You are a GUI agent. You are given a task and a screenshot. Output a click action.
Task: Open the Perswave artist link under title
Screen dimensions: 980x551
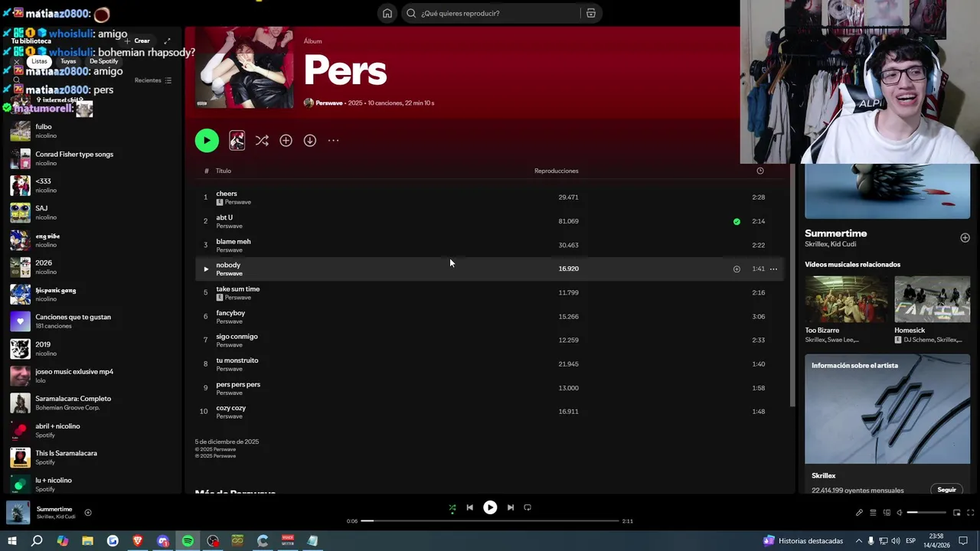point(328,103)
